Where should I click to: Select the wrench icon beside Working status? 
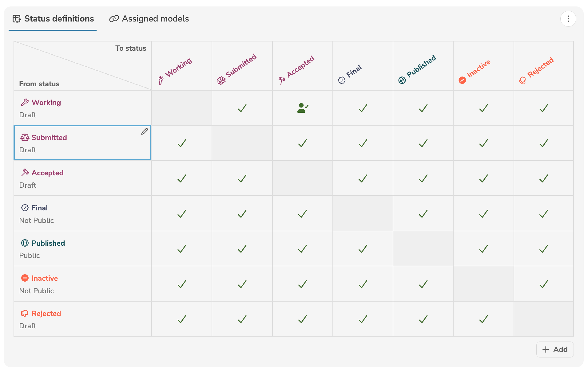[25, 102]
